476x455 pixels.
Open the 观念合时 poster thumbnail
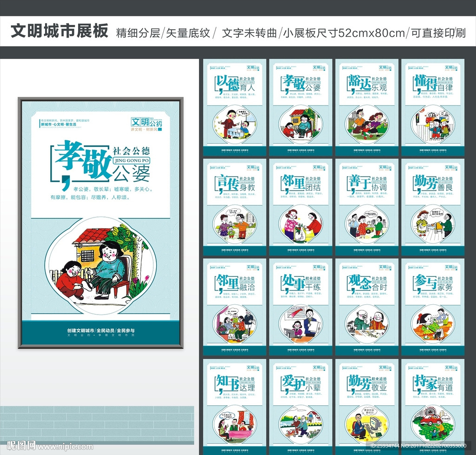tap(367, 307)
